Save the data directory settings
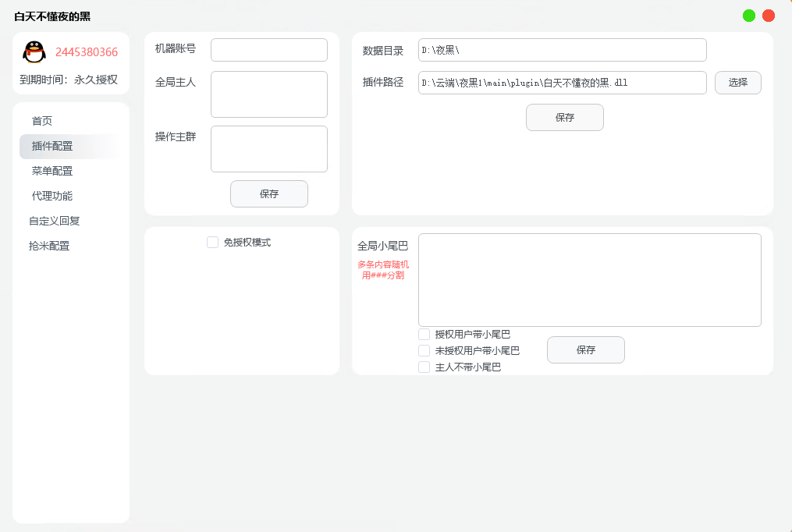 [564, 117]
